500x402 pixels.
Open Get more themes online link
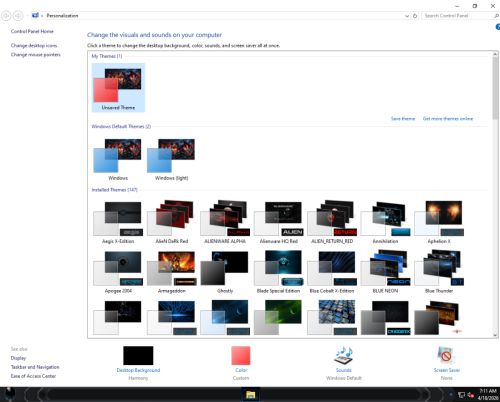[448, 119]
